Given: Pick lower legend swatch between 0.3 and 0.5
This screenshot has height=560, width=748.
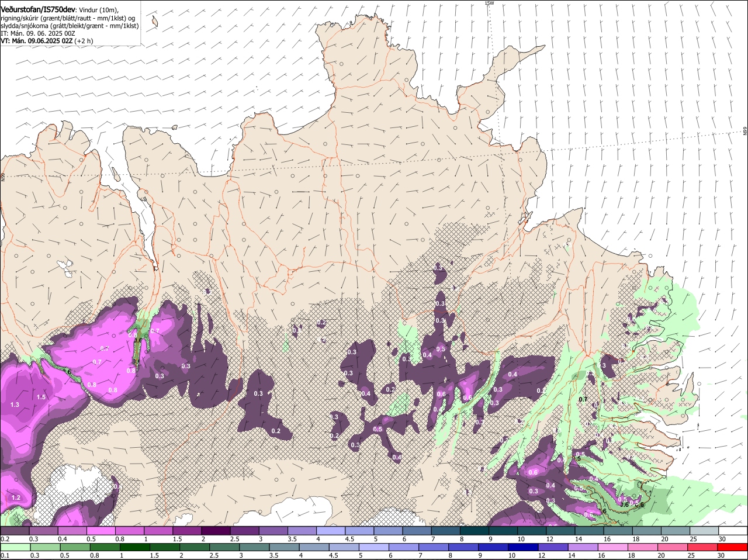Looking at the screenshot, I should (x=45, y=547).
